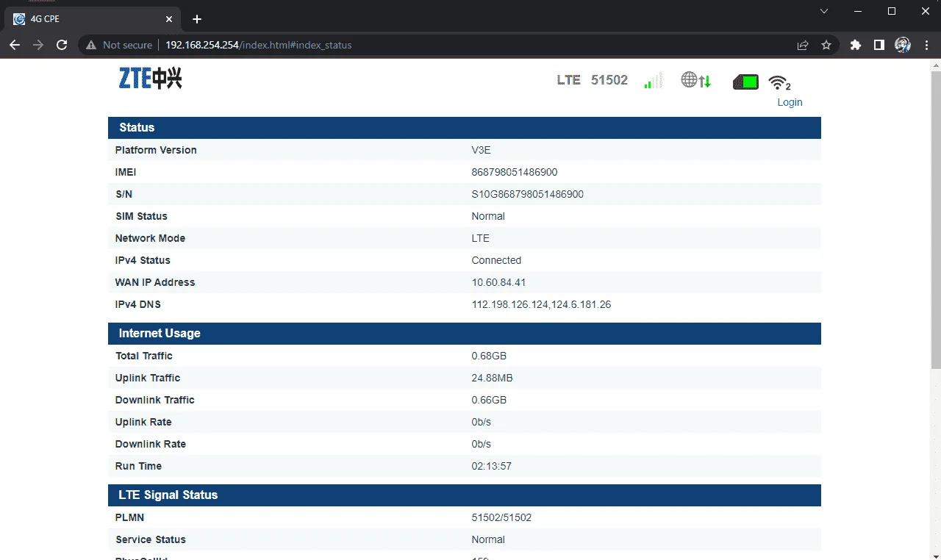The width and height of the screenshot is (941, 560).
Task: Click the WAN IP Address 10.60.84.41
Action: (498, 282)
